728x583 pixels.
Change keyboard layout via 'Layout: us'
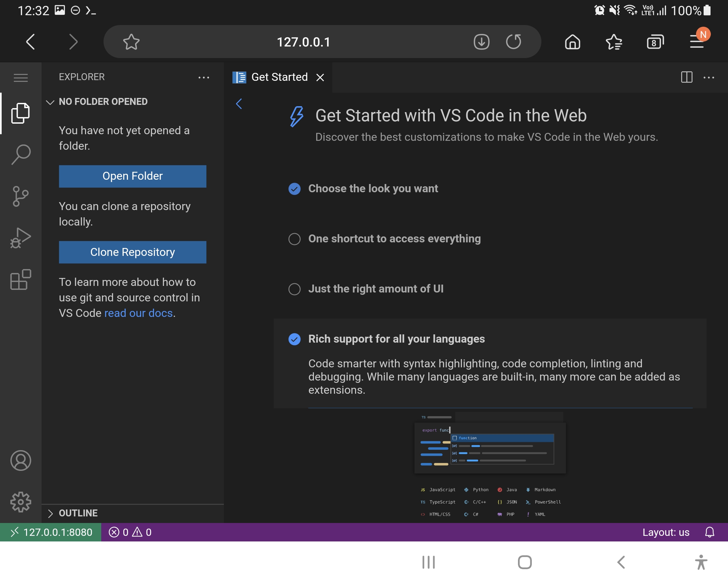(666, 532)
